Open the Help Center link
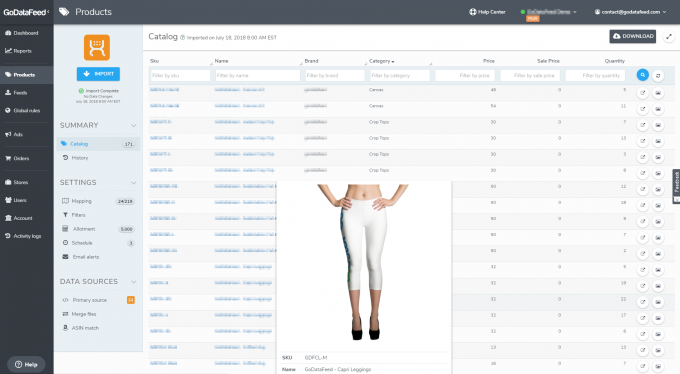680x374 pixels. [487, 12]
